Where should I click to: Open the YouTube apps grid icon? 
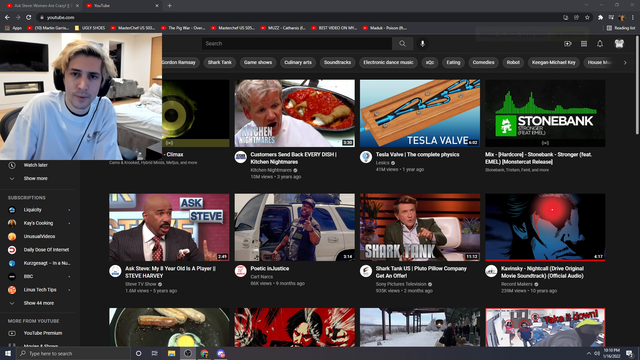tap(584, 44)
